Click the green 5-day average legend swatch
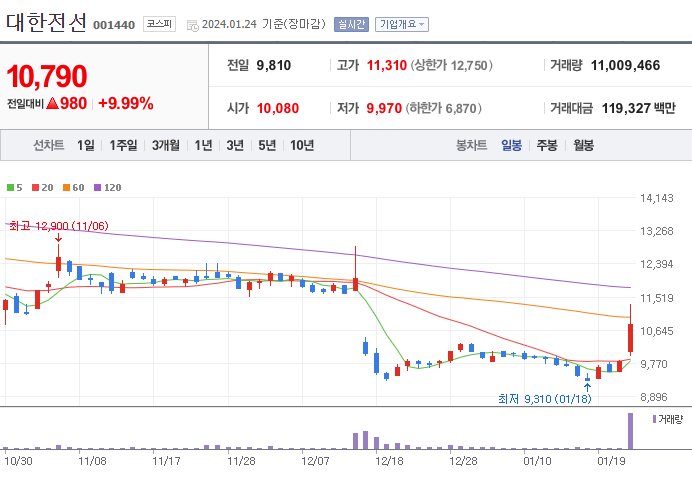This screenshot has width=692, height=485. (x=11, y=188)
